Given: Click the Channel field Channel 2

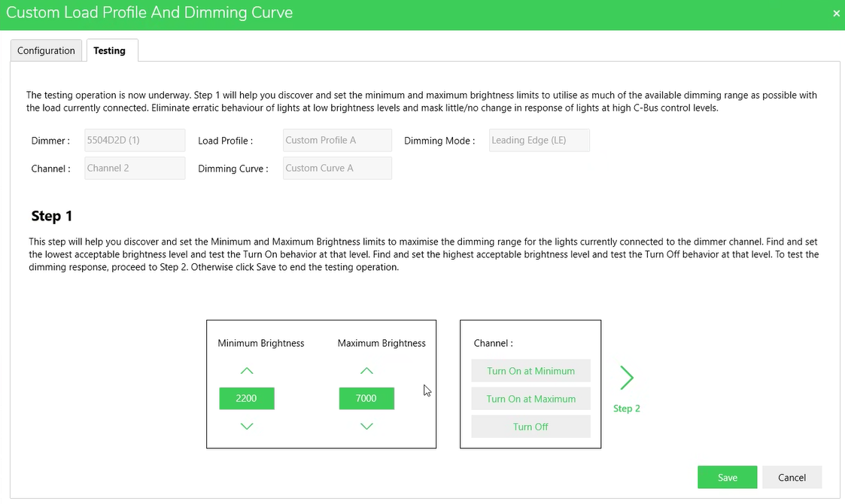Looking at the screenshot, I should point(135,169).
